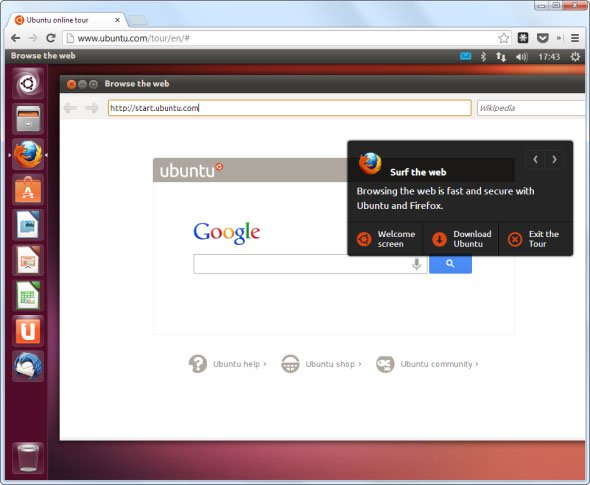The width and height of the screenshot is (590, 485).
Task: Open LibreOffice Impress from the launcher
Action: point(28,260)
